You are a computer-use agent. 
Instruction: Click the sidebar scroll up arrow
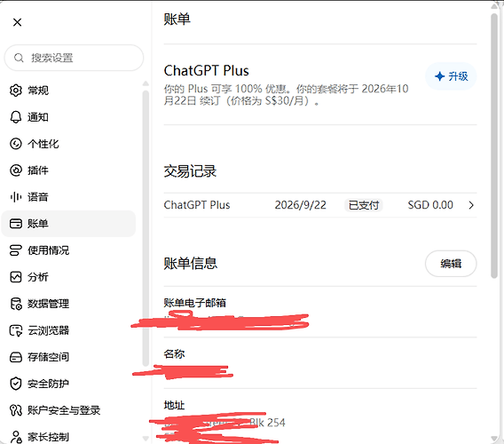coord(146,83)
